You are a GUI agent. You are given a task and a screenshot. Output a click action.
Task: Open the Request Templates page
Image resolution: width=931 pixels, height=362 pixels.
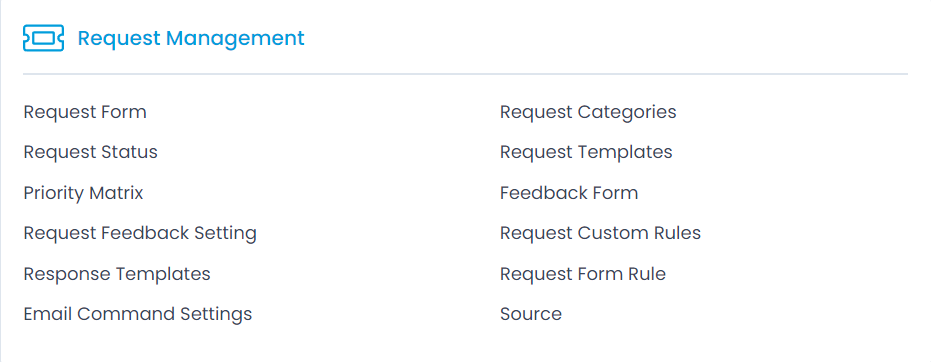pos(586,152)
